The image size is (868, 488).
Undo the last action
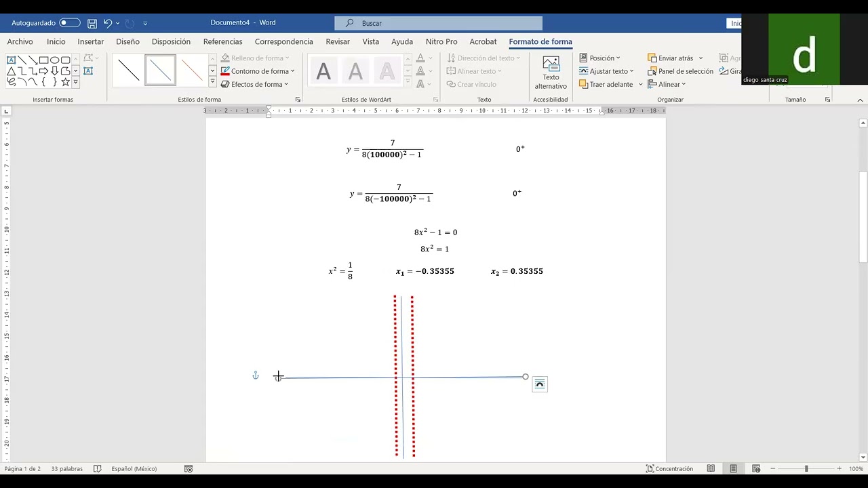tap(107, 23)
